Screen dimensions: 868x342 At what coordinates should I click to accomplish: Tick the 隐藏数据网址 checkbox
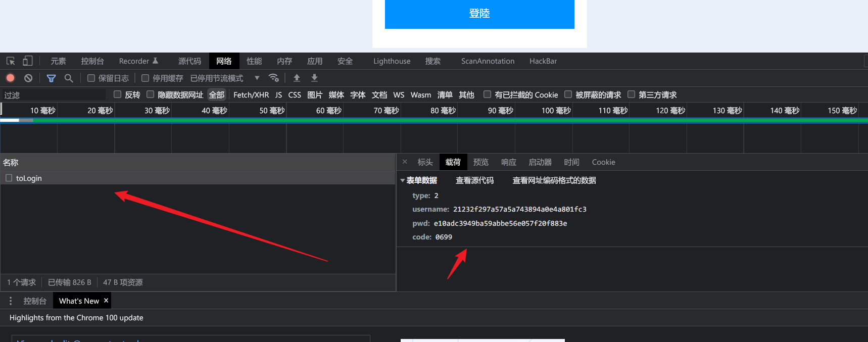pyautogui.click(x=150, y=94)
